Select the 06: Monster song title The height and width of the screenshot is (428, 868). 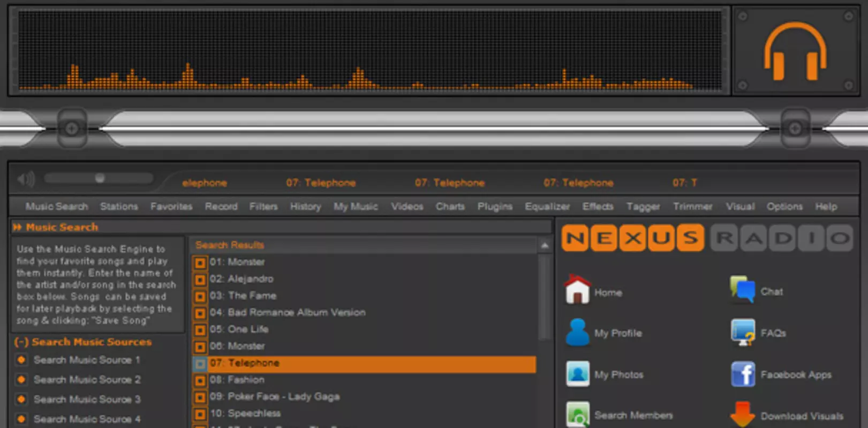click(x=237, y=346)
